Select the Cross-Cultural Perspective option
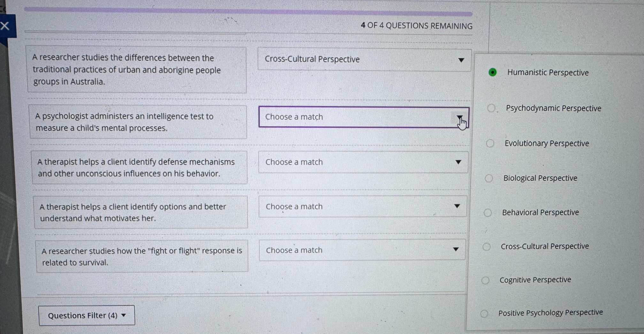Screen dimensions: 644x334 [486, 247]
